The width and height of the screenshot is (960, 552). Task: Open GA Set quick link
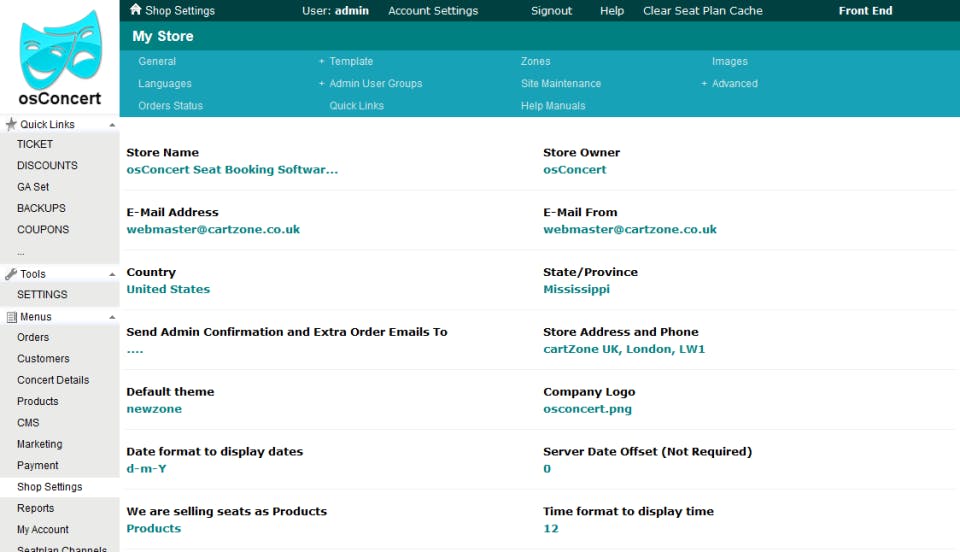(x=33, y=187)
